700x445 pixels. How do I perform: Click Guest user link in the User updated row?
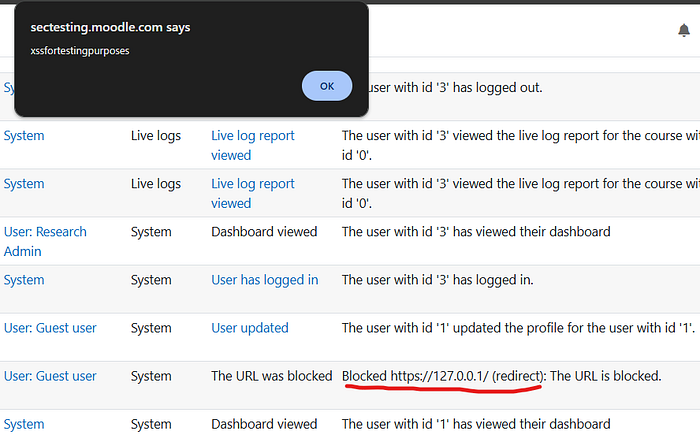tap(50, 328)
